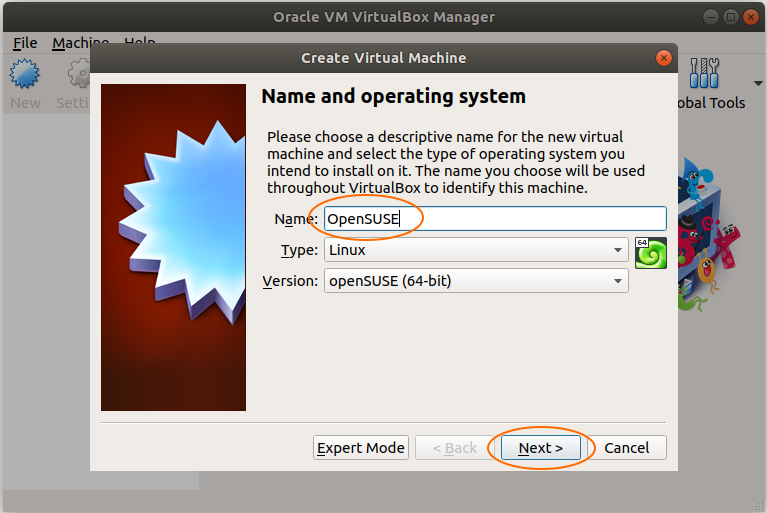767x513 pixels.
Task: Minimize the VirtualBox Manager window
Action: [x=710, y=17]
